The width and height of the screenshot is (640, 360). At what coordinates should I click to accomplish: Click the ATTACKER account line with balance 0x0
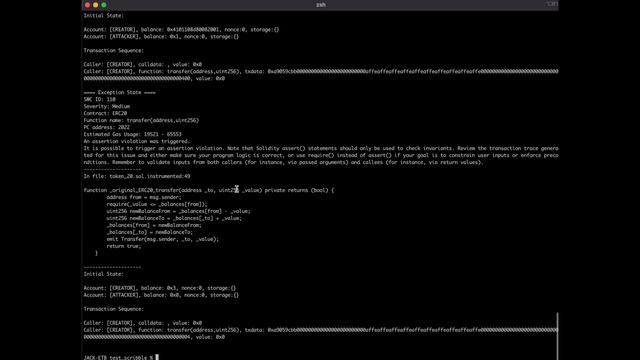(161, 295)
